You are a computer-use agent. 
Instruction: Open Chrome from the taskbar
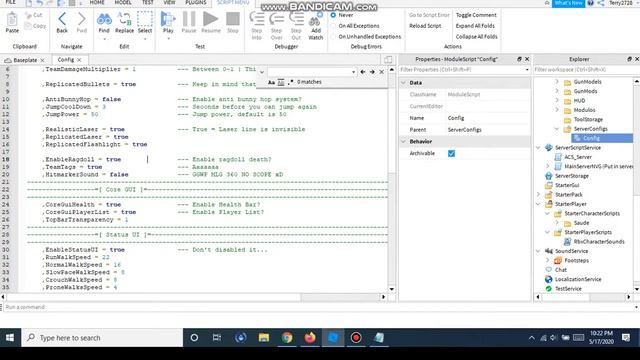pos(287,338)
